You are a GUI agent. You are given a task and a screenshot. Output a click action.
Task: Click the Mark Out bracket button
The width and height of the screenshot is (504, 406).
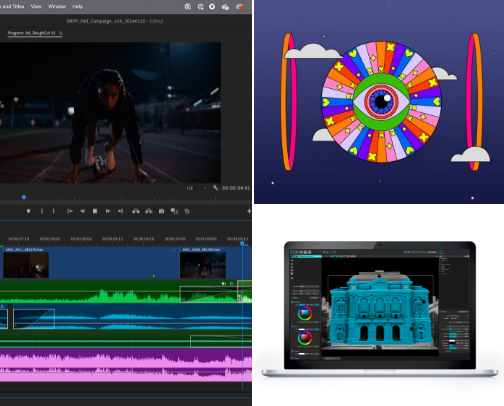pyautogui.click(x=53, y=211)
